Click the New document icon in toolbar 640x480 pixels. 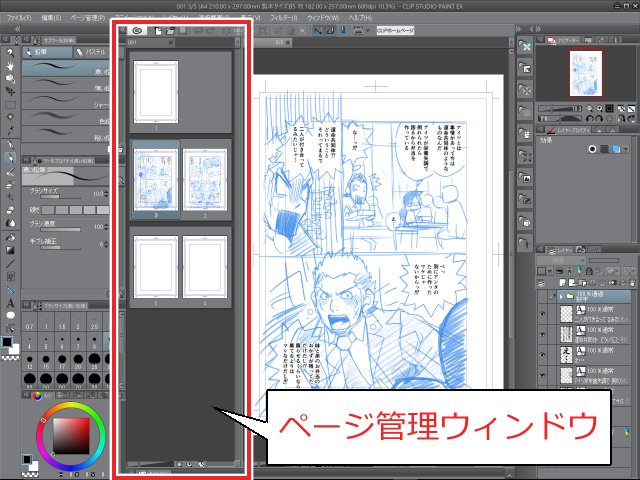(158, 31)
